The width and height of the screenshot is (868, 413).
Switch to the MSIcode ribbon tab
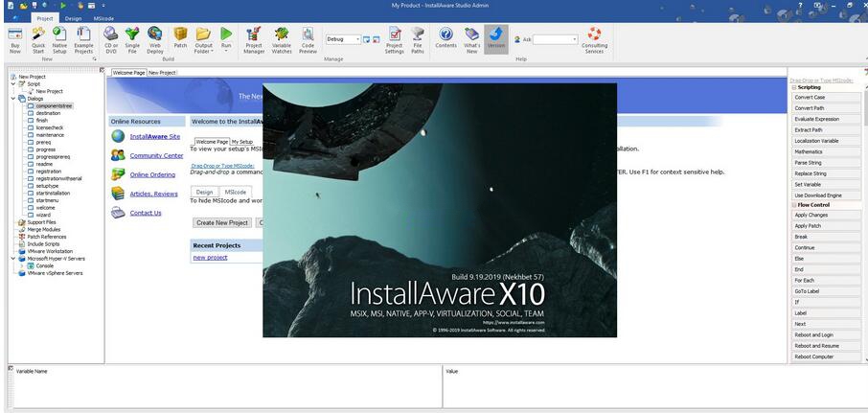pyautogui.click(x=103, y=18)
